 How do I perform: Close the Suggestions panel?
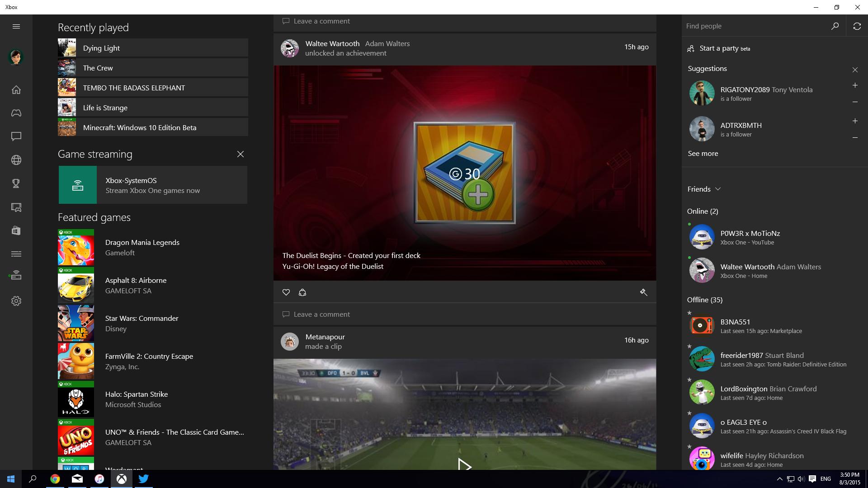click(x=855, y=70)
